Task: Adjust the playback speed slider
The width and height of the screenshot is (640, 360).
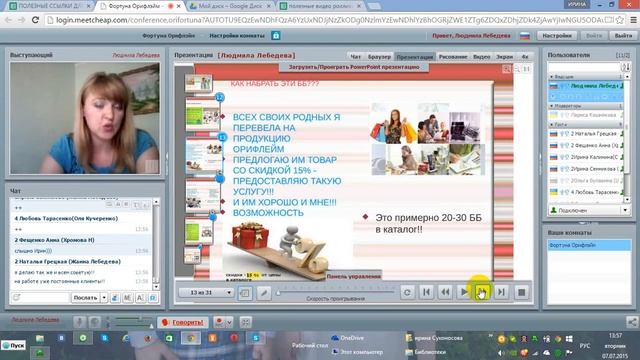Action: [336, 292]
